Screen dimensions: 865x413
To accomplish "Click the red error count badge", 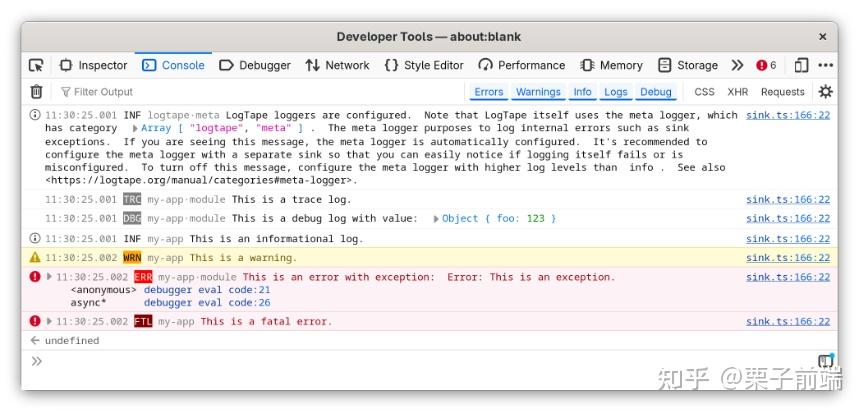I will coord(766,66).
